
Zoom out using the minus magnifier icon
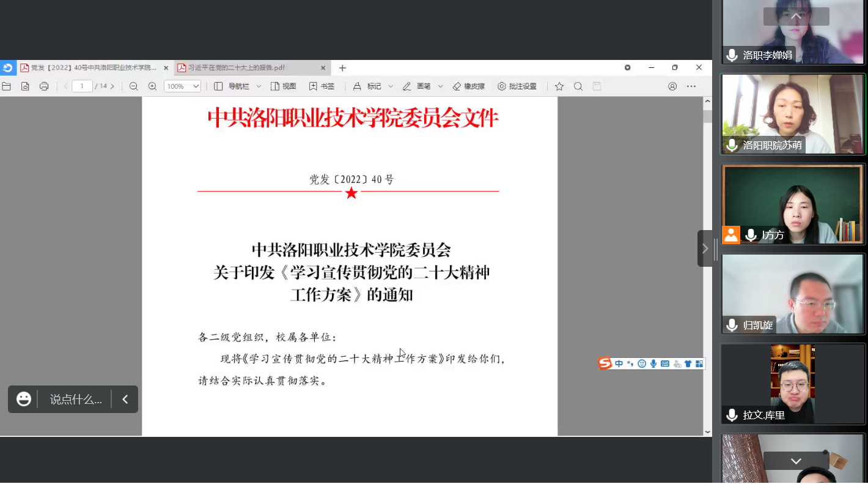click(133, 86)
